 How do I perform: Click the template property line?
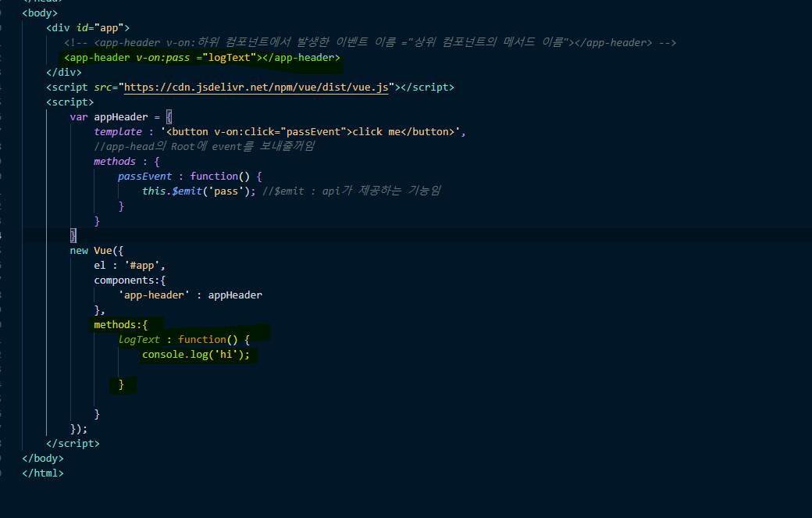tap(280, 131)
